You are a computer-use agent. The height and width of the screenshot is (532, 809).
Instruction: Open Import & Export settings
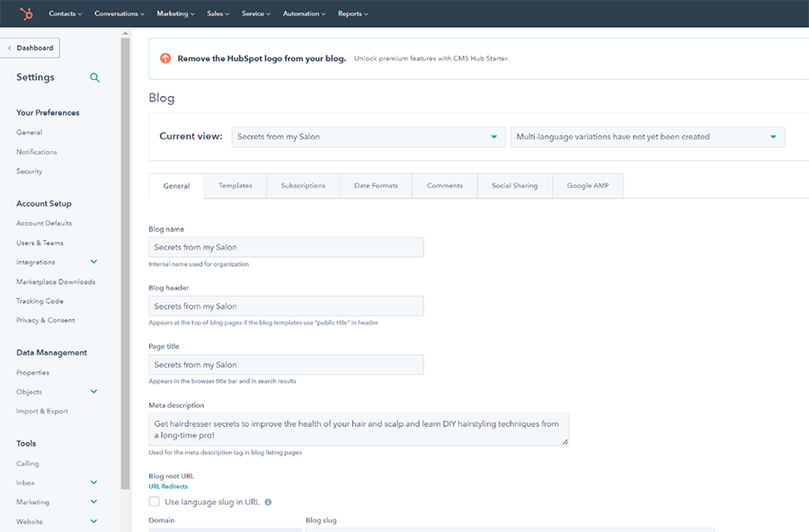[41, 412]
